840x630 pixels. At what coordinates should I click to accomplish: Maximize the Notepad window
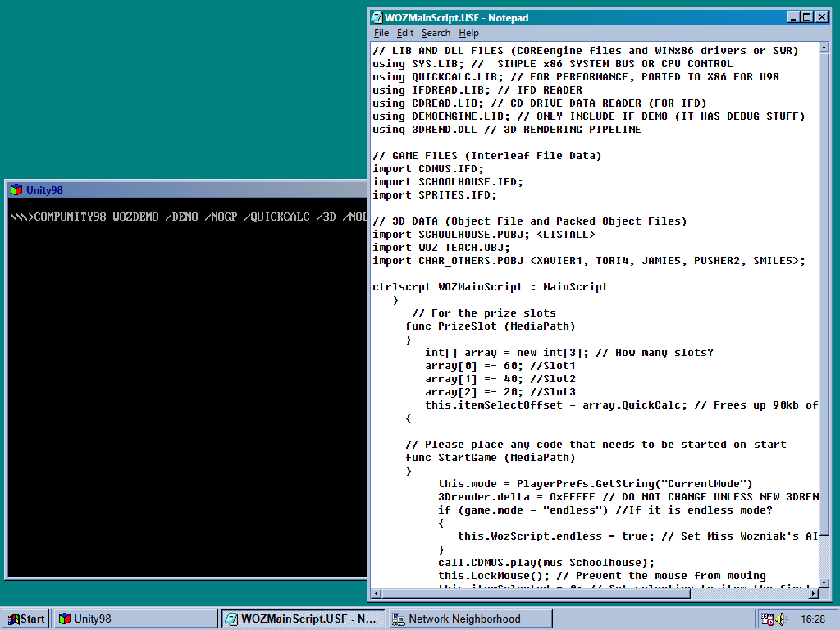pyautogui.click(x=807, y=18)
